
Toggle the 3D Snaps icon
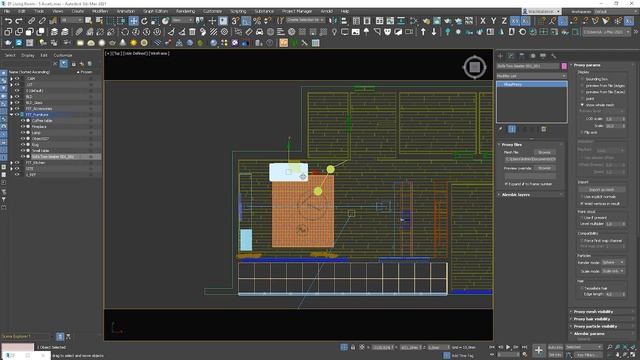click(x=236, y=20)
